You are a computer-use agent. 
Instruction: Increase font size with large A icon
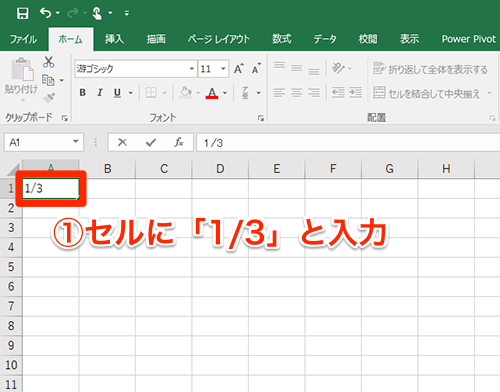(x=239, y=69)
